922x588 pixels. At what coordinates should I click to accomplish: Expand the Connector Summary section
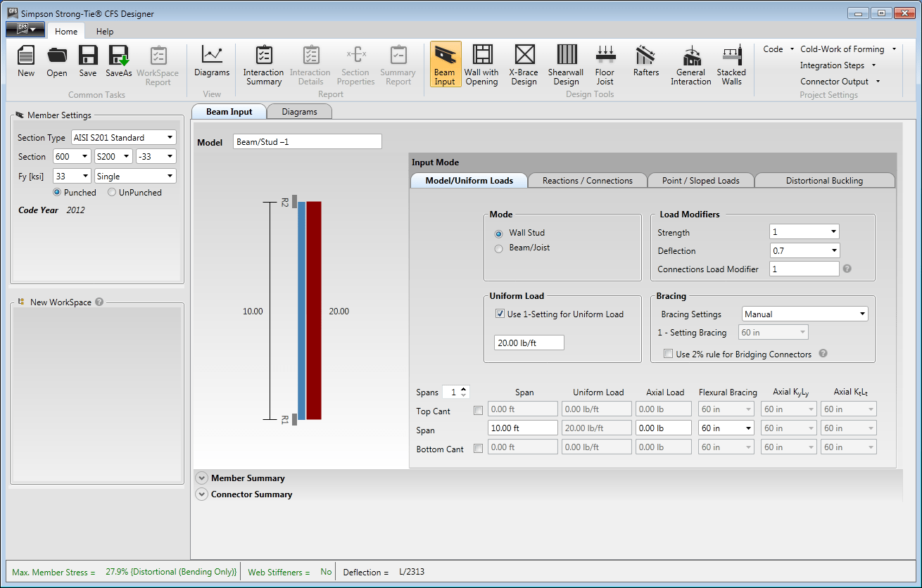click(x=202, y=494)
